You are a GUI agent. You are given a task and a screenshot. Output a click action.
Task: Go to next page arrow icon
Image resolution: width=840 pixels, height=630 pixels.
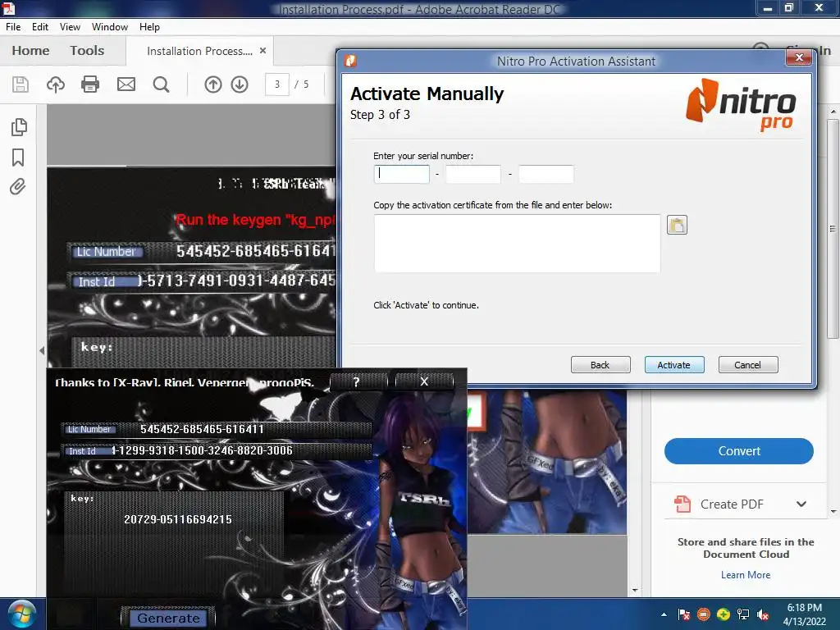[240, 84]
